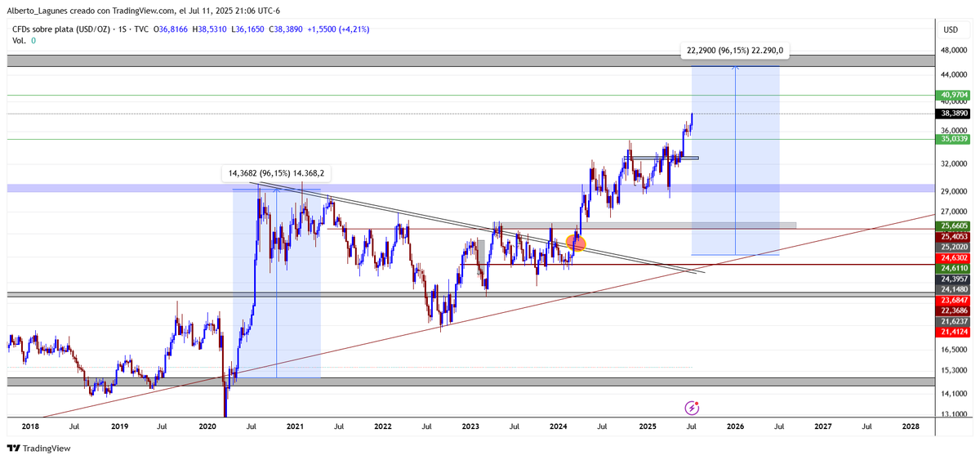Click the 48,0000 price scale value

coord(955,50)
